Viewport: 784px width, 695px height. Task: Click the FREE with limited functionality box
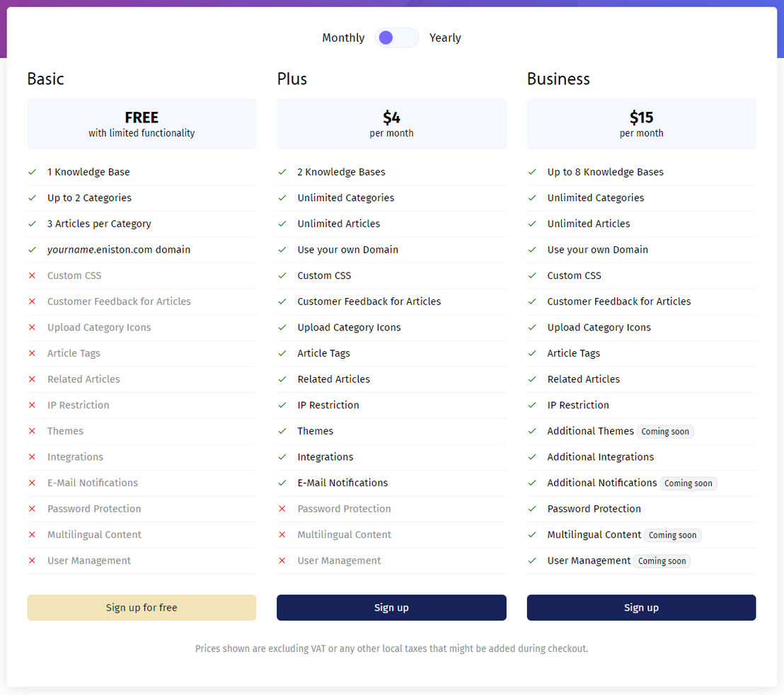[142, 123]
